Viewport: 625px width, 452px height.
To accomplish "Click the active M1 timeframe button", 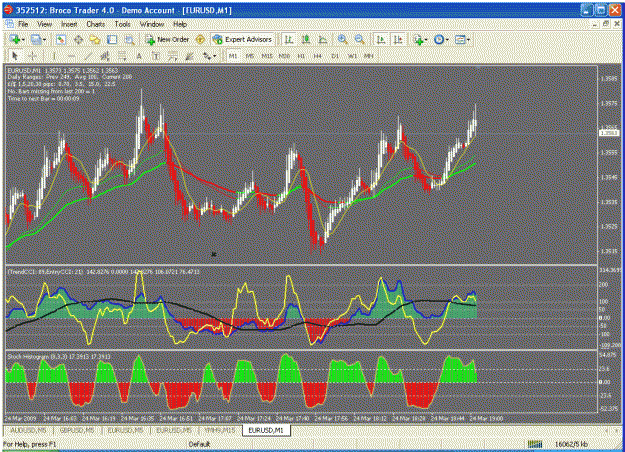I will coord(233,56).
